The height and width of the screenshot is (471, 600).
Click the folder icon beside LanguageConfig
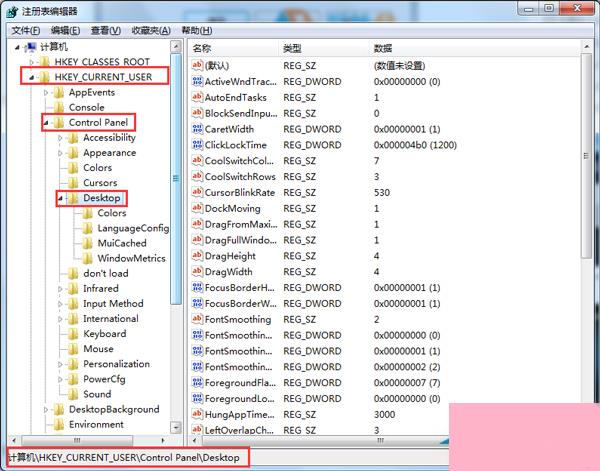point(88,228)
